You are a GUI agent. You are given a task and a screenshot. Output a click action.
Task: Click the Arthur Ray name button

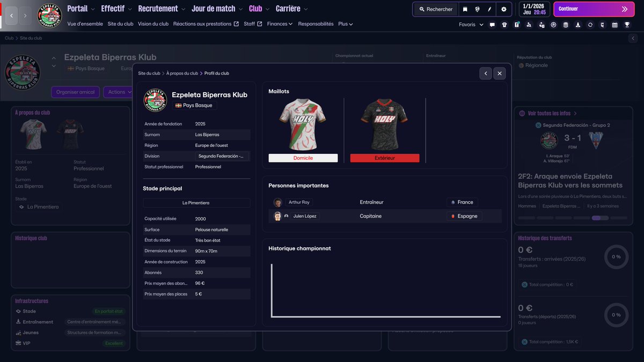pos(299,203)
